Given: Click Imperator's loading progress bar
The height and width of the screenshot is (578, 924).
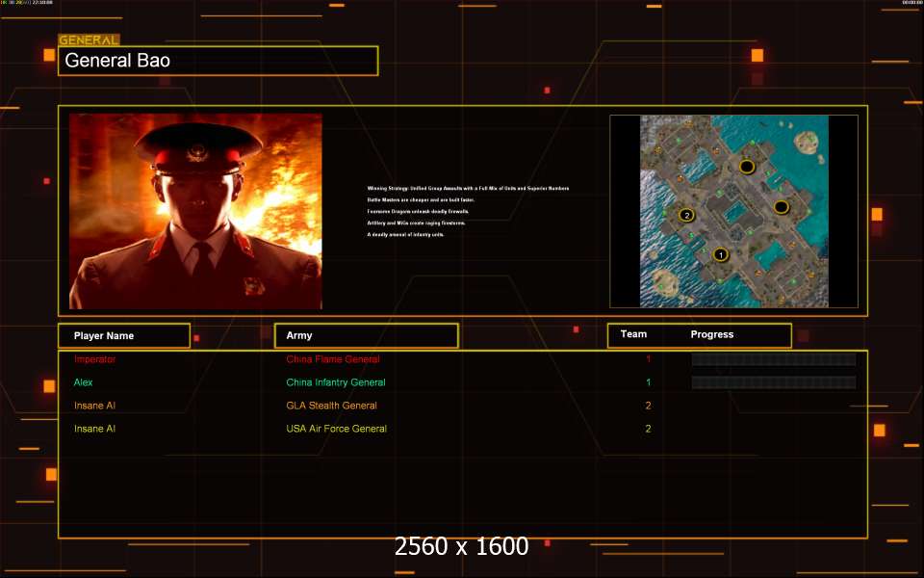Looking at the screenshot, I should point(773,359).
